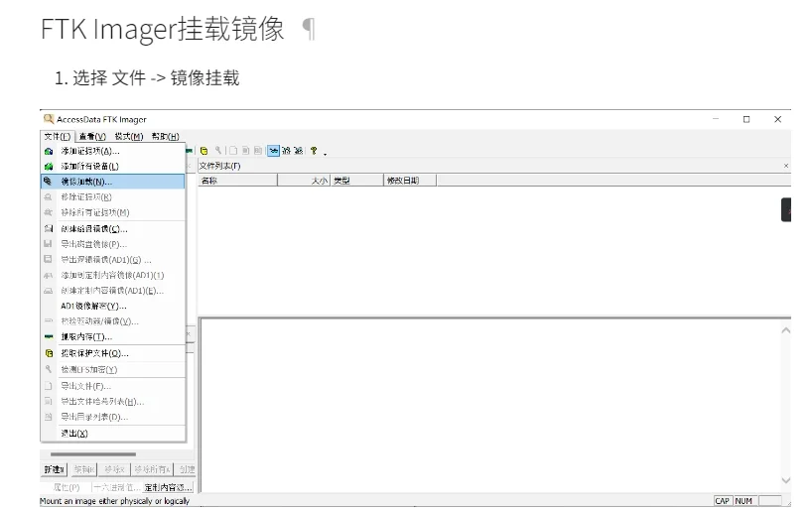Viewport: 812px width, 508px height.
Task: Open the 帮助(H) menu
Action: point(165,136)
